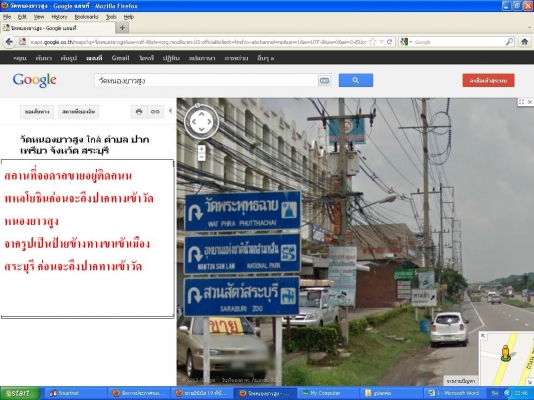Click report a problem link on Street View
Screen dimensions: 534x400
[460, 381]
